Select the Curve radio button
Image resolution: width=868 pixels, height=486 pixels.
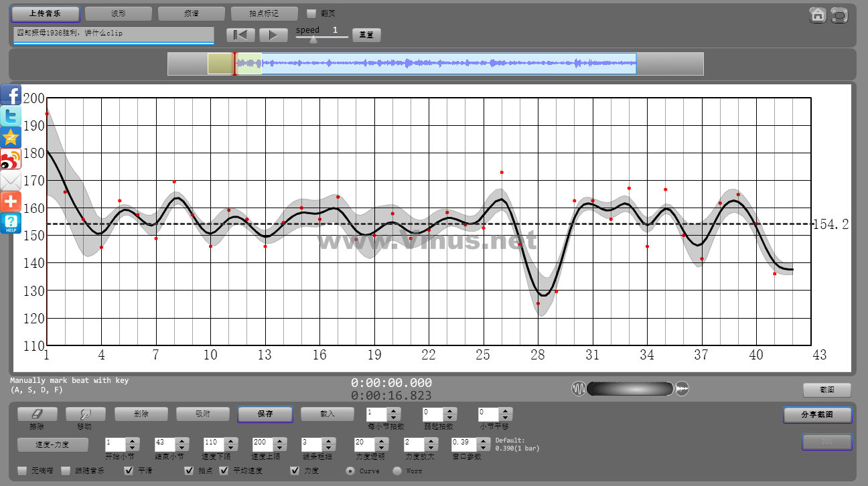350,471
